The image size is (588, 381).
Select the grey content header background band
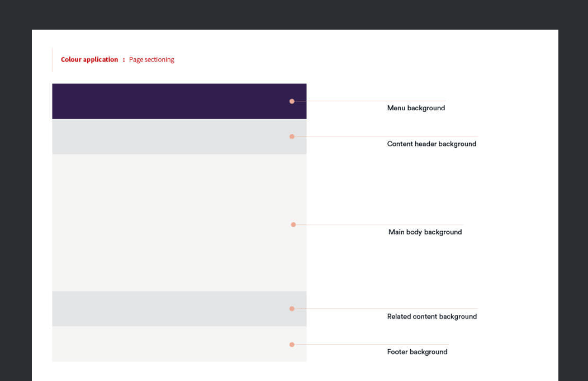(168, 137)
